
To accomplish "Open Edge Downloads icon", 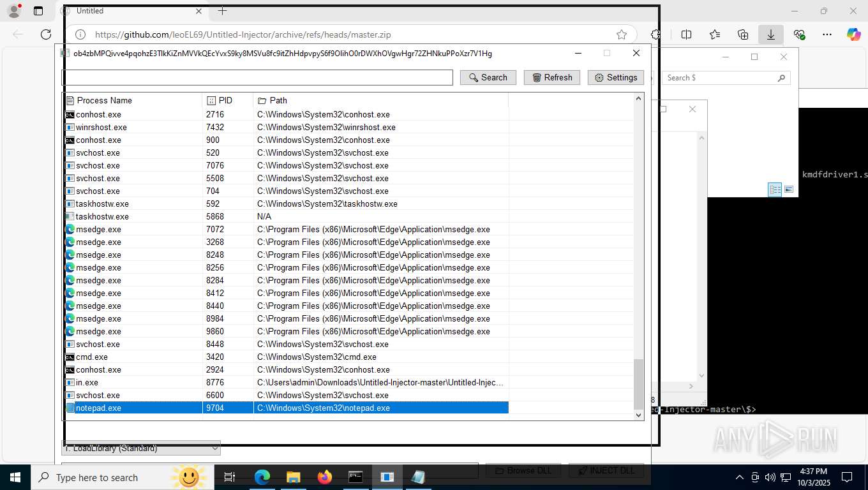I will 771,34.
